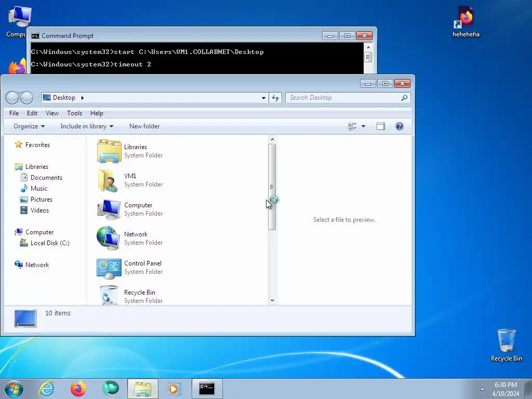Screen dimensions: 532x399
Task: Open the Organize dropdown
Action: 29,126
